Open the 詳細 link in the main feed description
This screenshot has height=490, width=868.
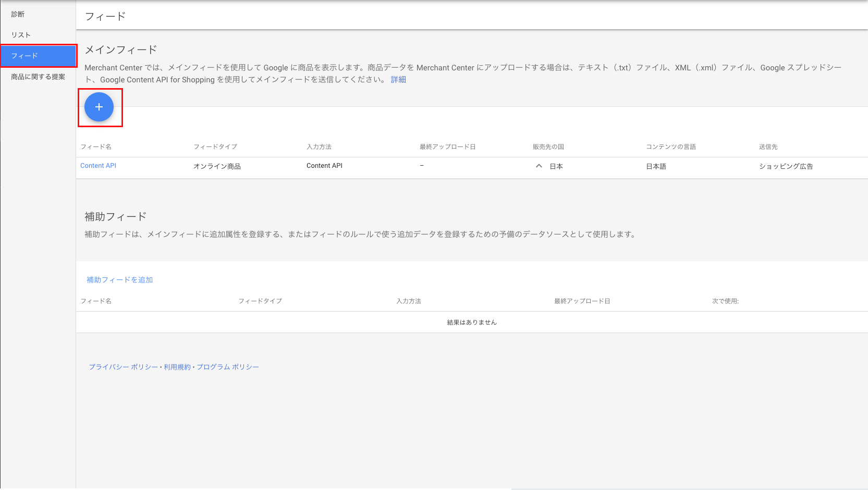pos(398,80)
